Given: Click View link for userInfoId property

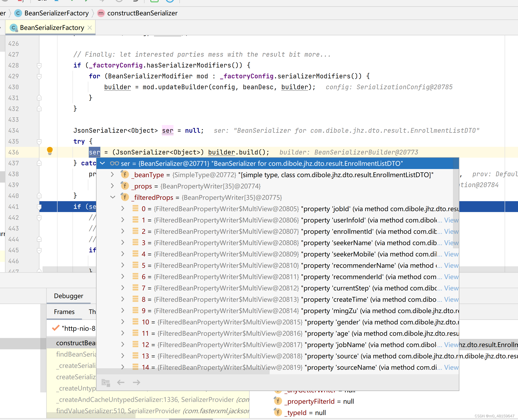Looking at the screenshot, I should point(451,220).
